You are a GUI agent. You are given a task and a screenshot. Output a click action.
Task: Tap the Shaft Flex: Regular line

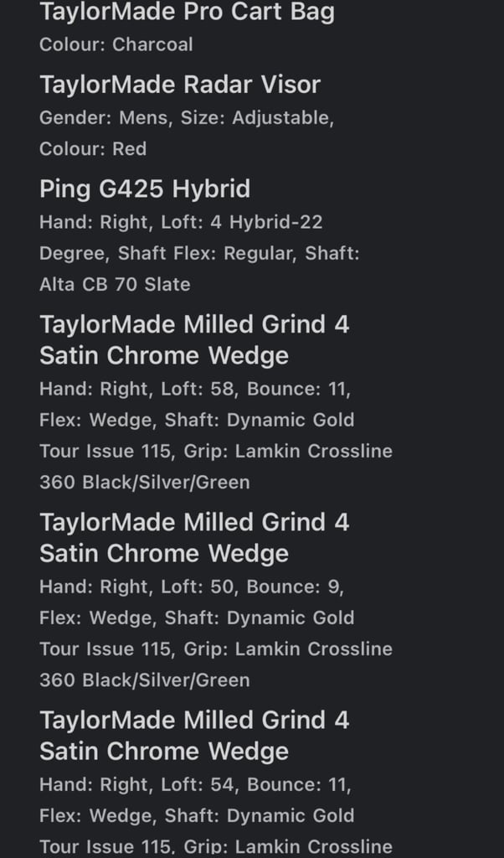point(199,253)
